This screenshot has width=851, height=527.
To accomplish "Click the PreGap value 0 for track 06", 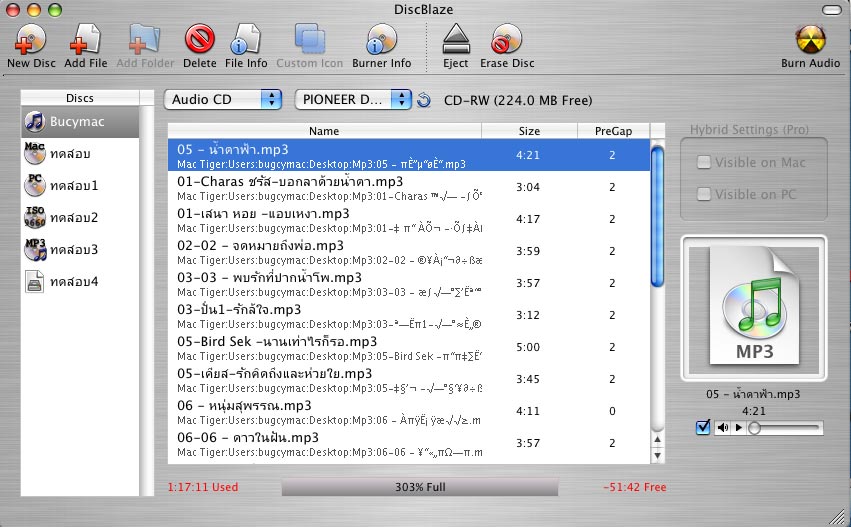I will [x=612, y=411].
